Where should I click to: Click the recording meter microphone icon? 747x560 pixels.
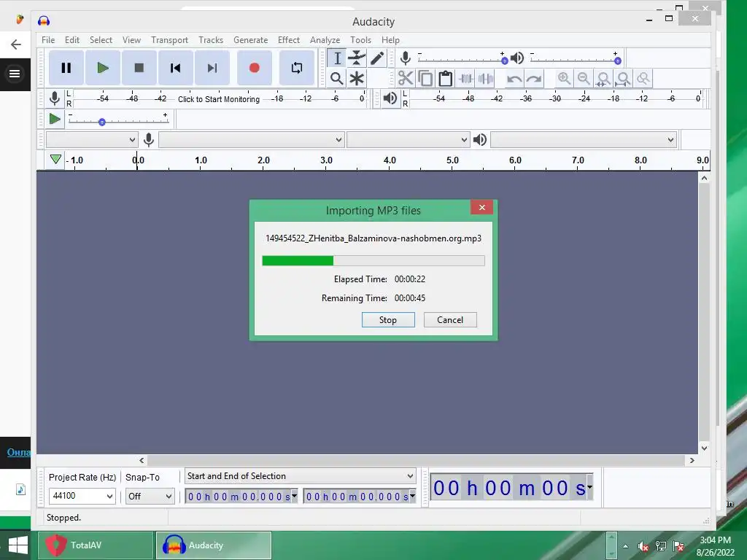point(55,98)
